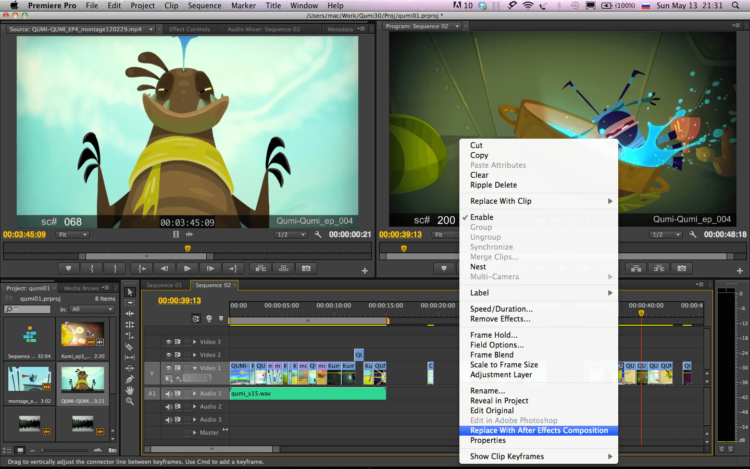Select the Slip tool

tap(130, 358)
